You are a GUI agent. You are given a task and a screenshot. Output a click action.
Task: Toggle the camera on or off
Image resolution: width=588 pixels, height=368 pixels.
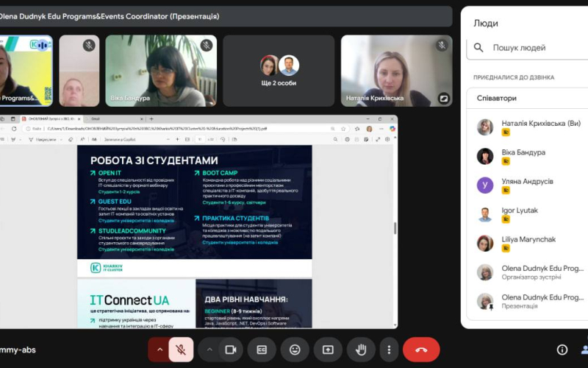(231, 350)
